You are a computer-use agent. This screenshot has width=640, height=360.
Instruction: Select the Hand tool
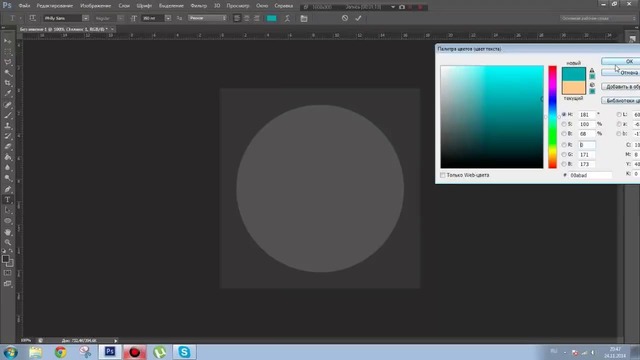point(8,232)
